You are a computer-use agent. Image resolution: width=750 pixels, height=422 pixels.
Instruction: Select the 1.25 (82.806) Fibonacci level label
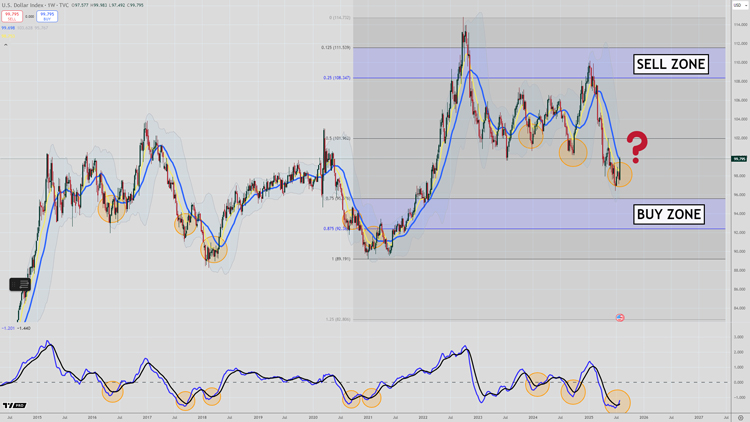coord(338,319)
